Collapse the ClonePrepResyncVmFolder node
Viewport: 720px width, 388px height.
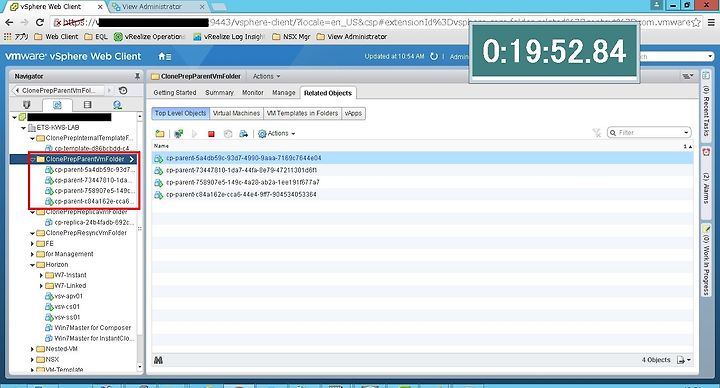(32, 233)
